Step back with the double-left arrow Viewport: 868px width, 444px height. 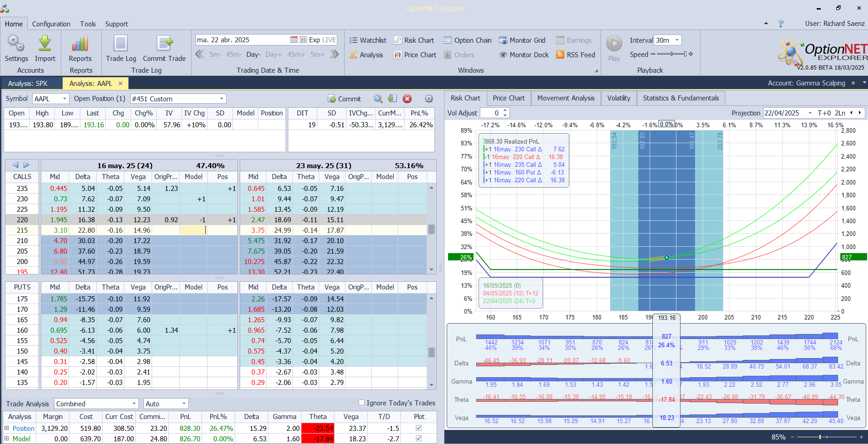pos(199,55)
